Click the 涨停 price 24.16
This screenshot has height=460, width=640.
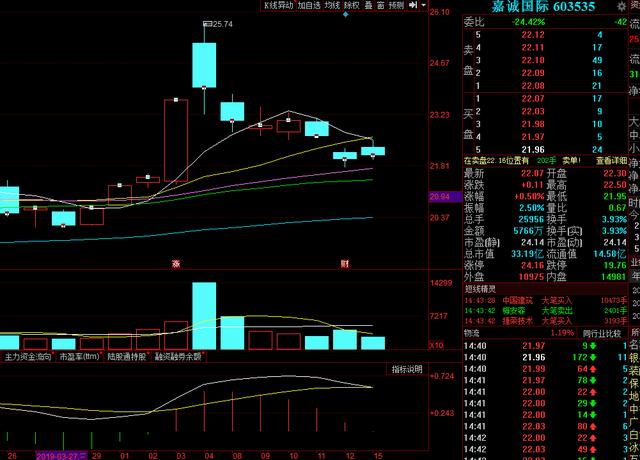coord(533,265)
